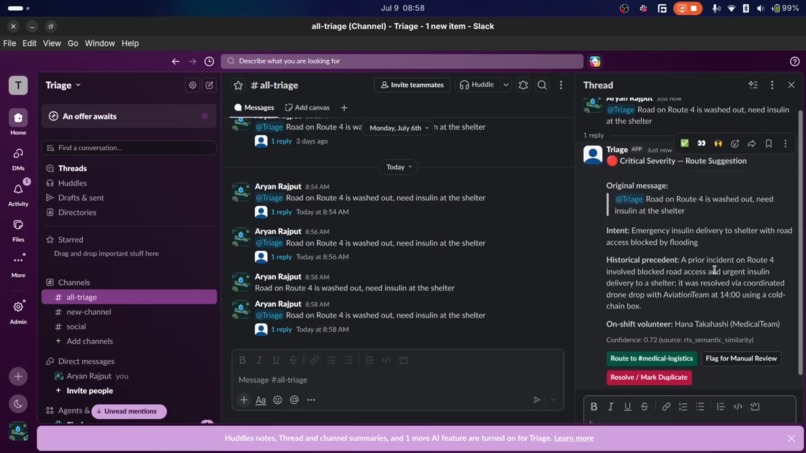Collapse the Starred section
806x453 pixels.
point(70,240)
